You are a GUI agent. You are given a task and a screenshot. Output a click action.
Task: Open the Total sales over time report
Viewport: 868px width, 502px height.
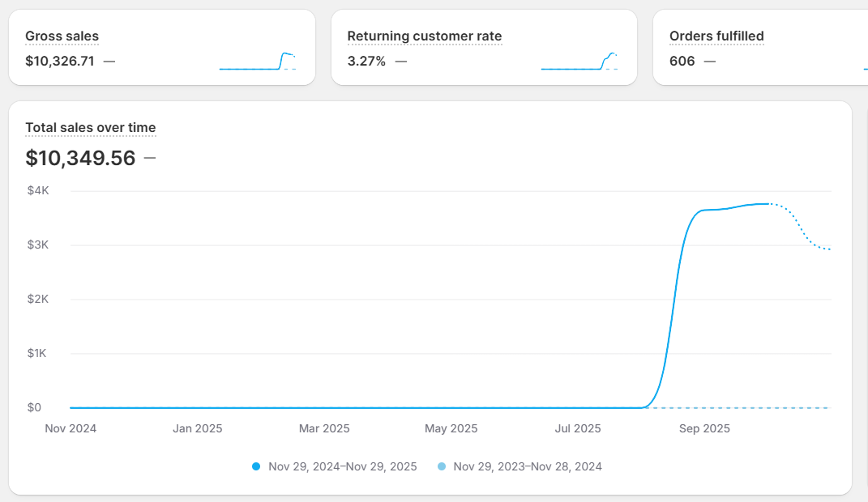(90, 127)
